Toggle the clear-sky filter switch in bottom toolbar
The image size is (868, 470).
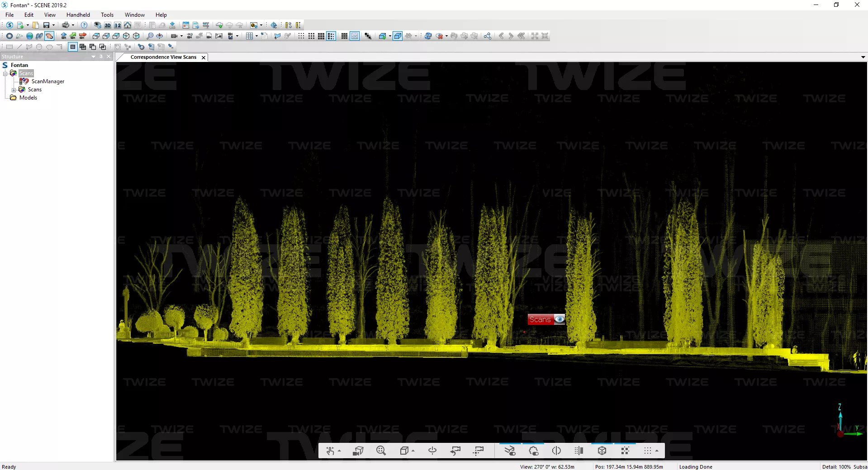[510, 451]
